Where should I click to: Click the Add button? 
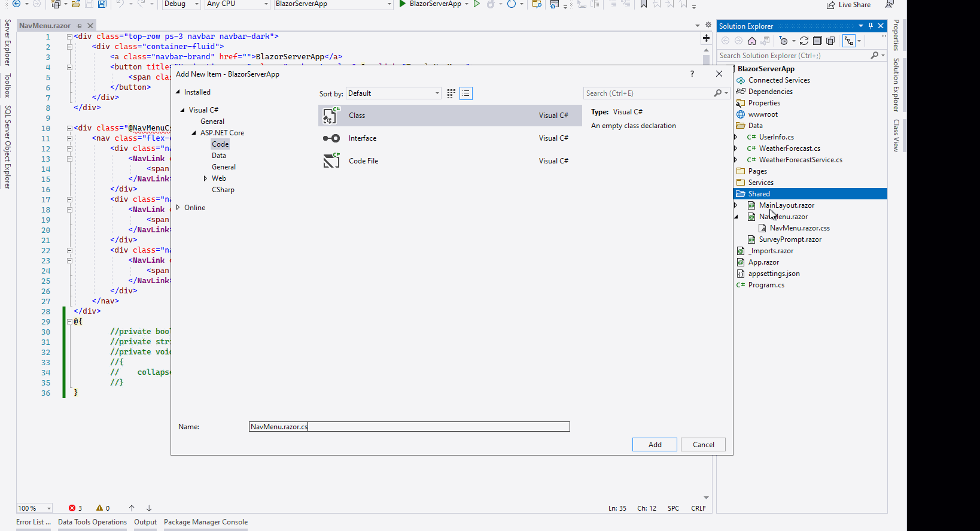(655, 445)
